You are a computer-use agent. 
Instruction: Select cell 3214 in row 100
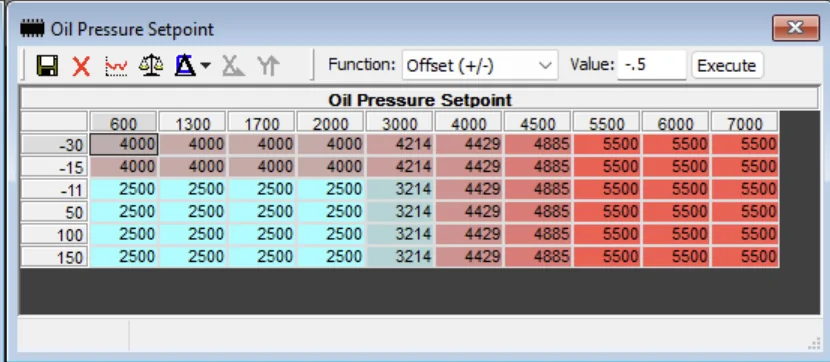pyautogui.click(x=400, y=234)
